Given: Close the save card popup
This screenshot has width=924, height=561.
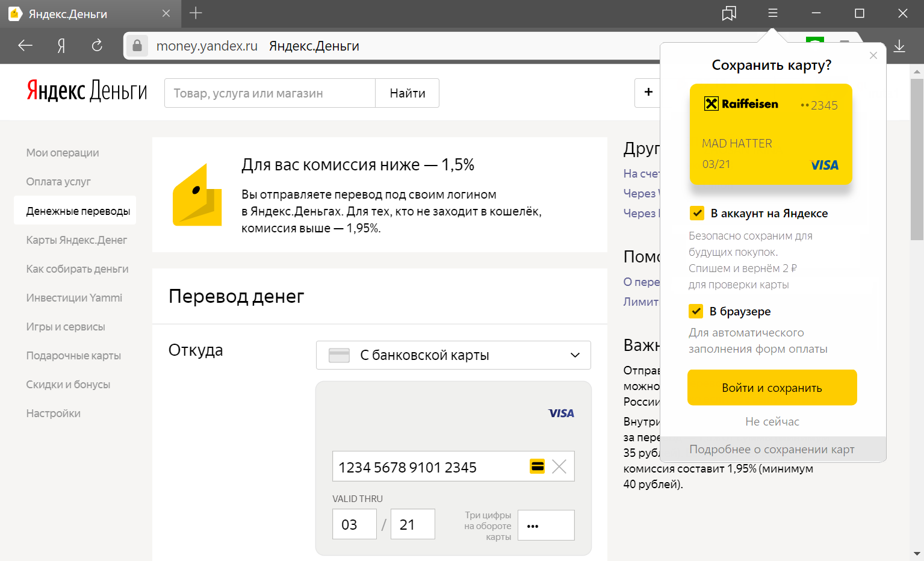Looking at the screenshot, I should point(873,55).
